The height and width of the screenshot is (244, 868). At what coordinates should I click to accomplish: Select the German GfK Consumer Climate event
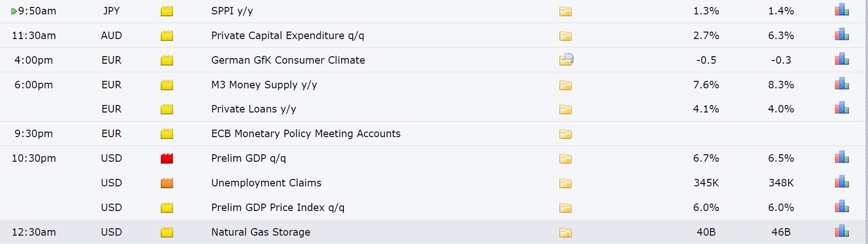coord(288,60)
